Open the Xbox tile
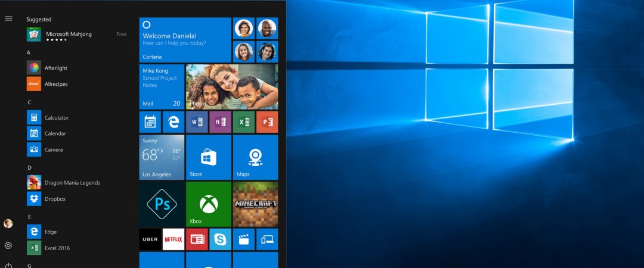Image resolution: width=644 pixels, height=268 pixels. 209,204
